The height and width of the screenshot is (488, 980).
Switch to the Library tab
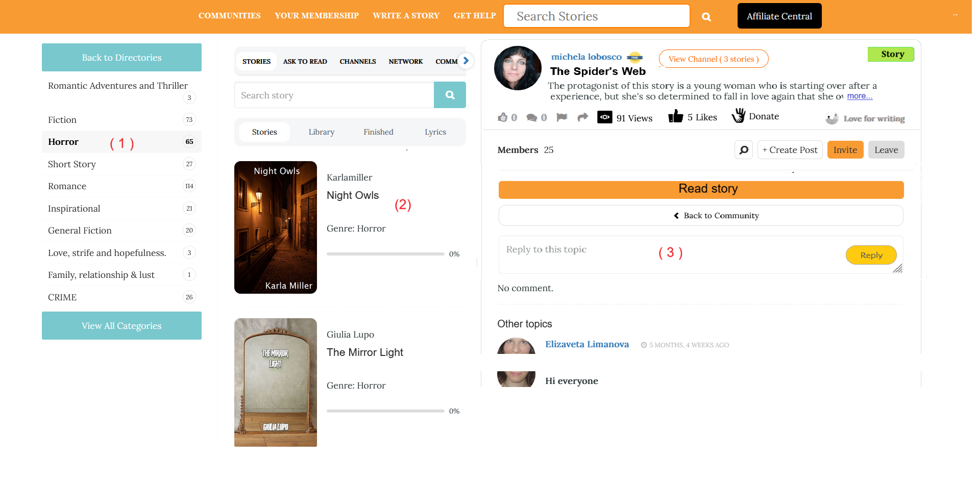(321, 132)
